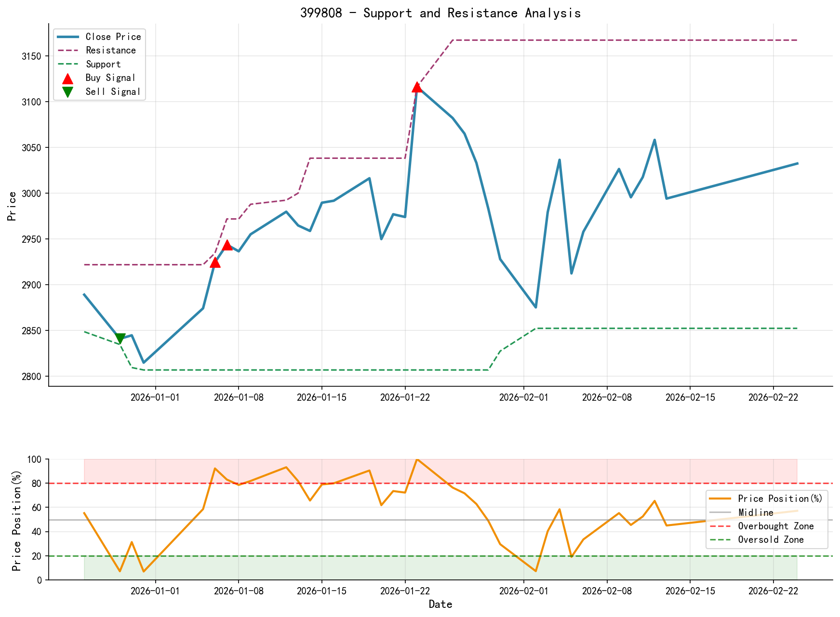Click the first Buy Signal triangle near 2026-01-06

(215, 263)
